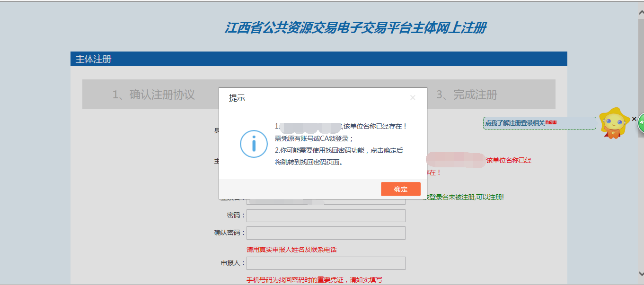Click the blue info icon in dialog
This screenshot has width=644, height=285.
(x=254, y=144)
